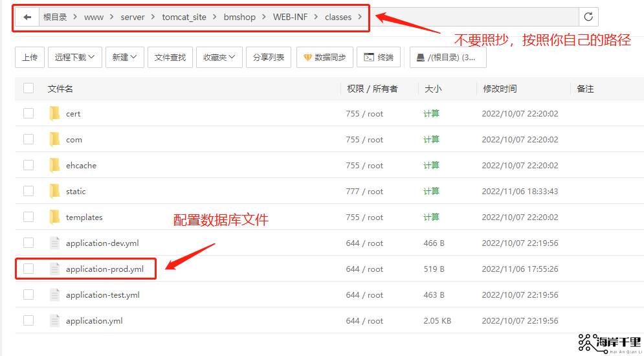Click the templates folder icon

54,217
